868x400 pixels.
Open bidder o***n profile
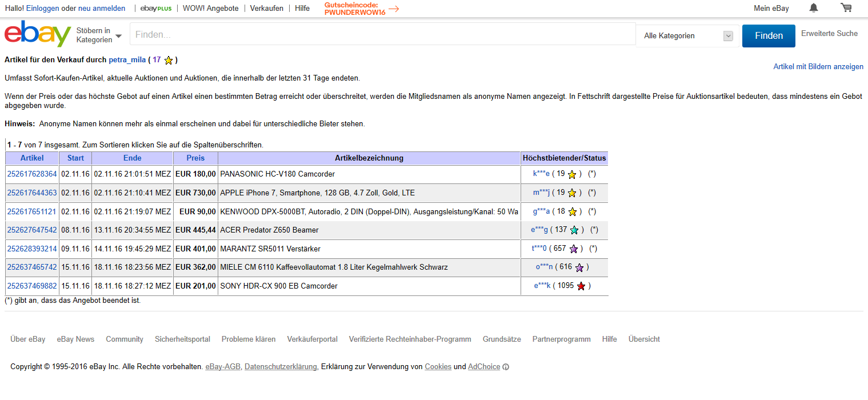544,267
